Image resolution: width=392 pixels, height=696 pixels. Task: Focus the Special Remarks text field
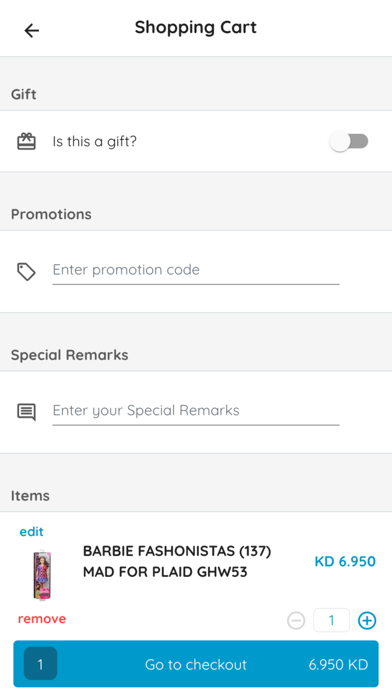pos(196,411)
